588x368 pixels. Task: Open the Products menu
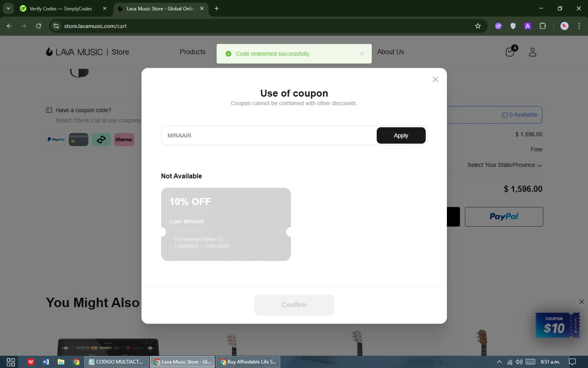[x=192, y=52]
